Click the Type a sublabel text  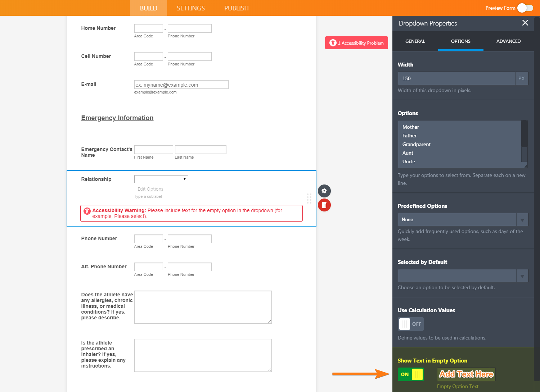tap(148, 196)
